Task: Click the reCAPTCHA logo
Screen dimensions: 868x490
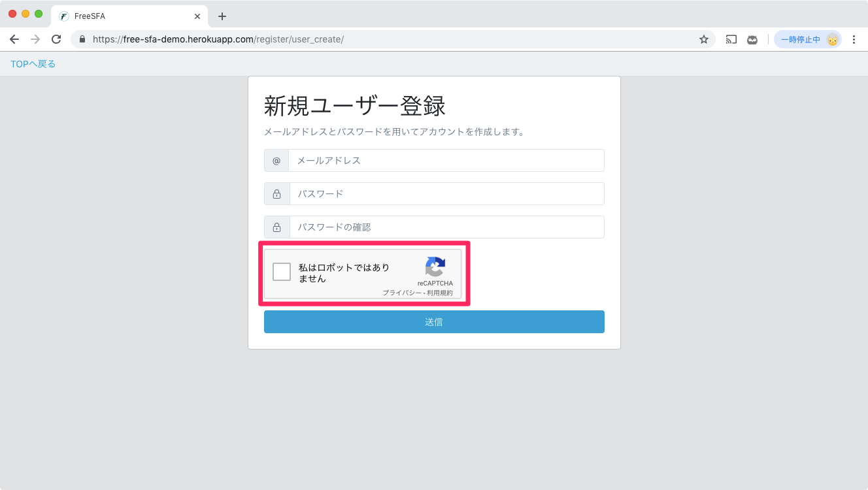Action: pyautogui.click(x=435, y=267)
